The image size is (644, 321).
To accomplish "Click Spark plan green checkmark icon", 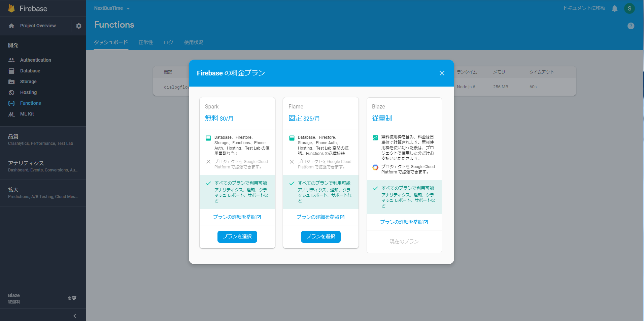I will click(x=208, y=183).
